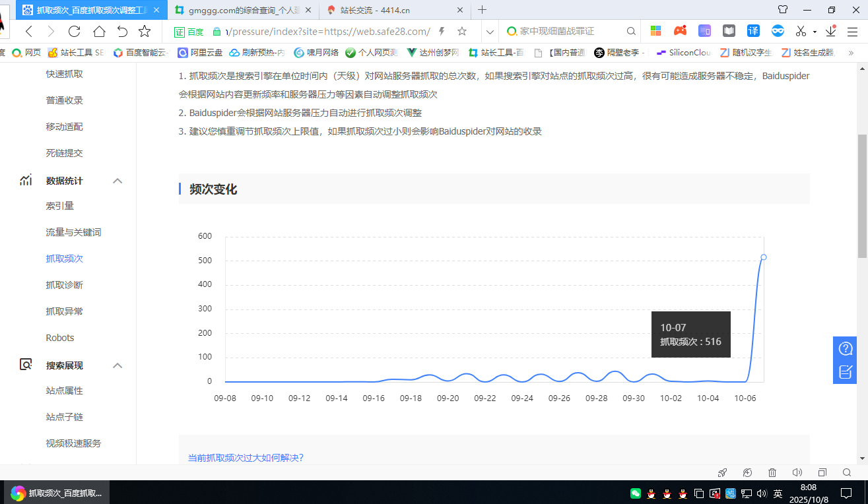Open the feedback edit floating button
Screen dimensions: 868x504
click(x=845, y=372)
